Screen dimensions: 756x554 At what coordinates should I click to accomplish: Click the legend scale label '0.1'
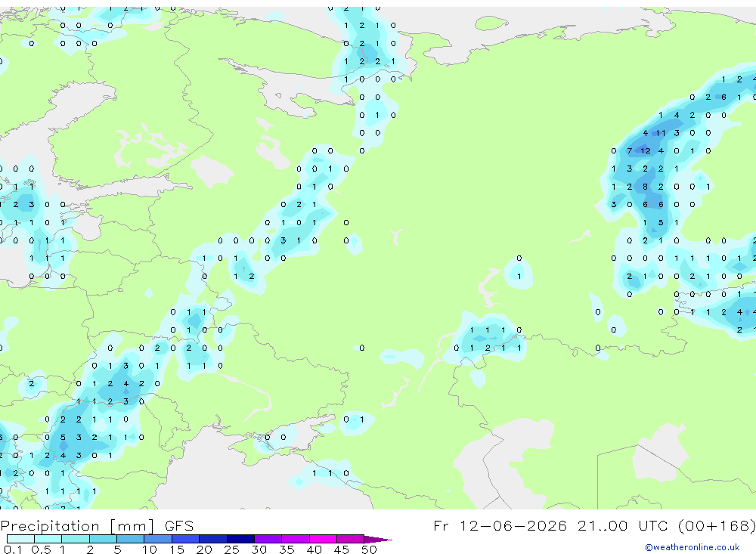[13, 549]
